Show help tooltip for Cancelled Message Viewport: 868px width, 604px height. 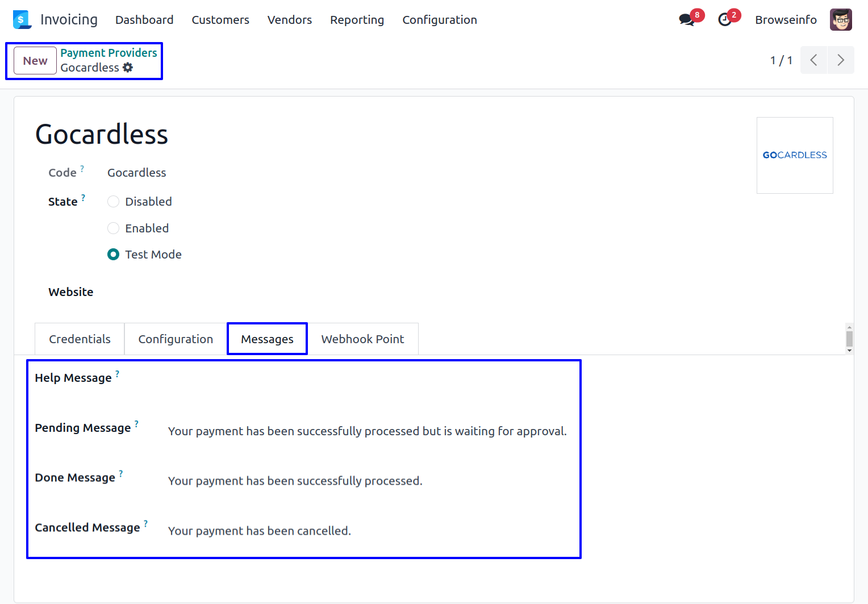[146, 524]
